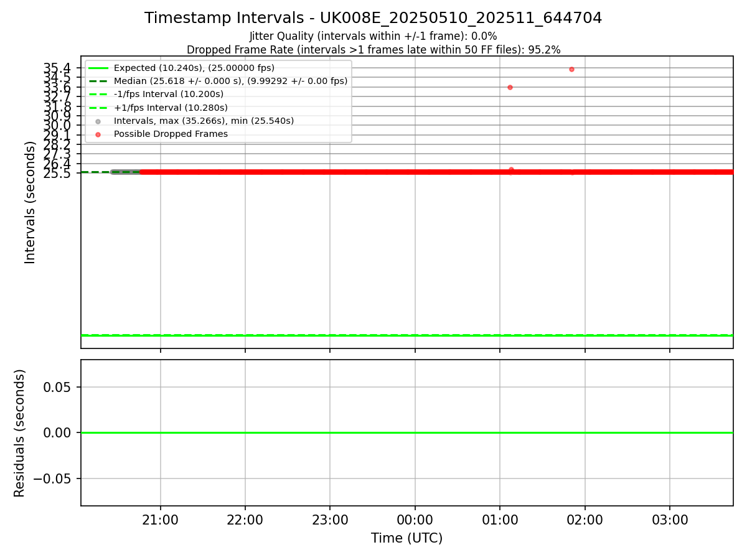Click the '21:00' x-axis tick label

[161, 520]
